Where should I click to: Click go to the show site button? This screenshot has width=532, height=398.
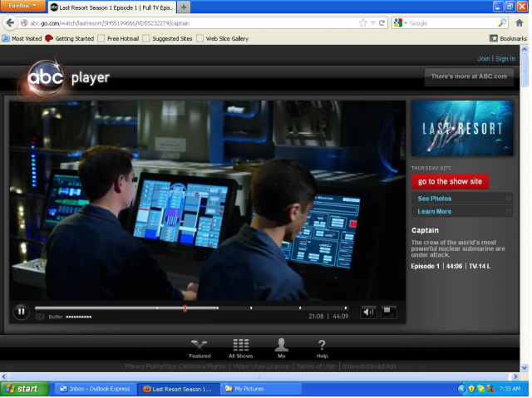click(451, 183)
